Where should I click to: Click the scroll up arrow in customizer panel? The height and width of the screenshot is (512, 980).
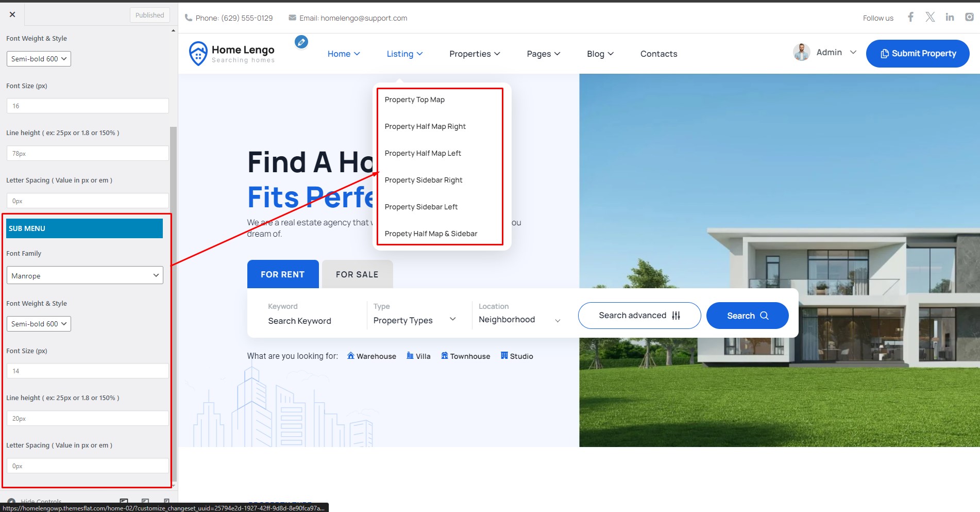[174, 30]
